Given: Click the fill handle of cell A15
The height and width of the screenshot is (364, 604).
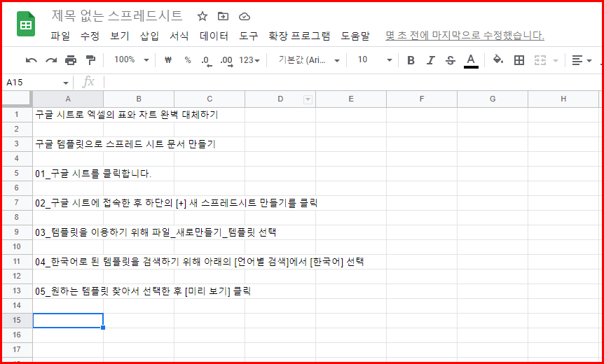Looking at the screenshot, I should tap(103, 328).
